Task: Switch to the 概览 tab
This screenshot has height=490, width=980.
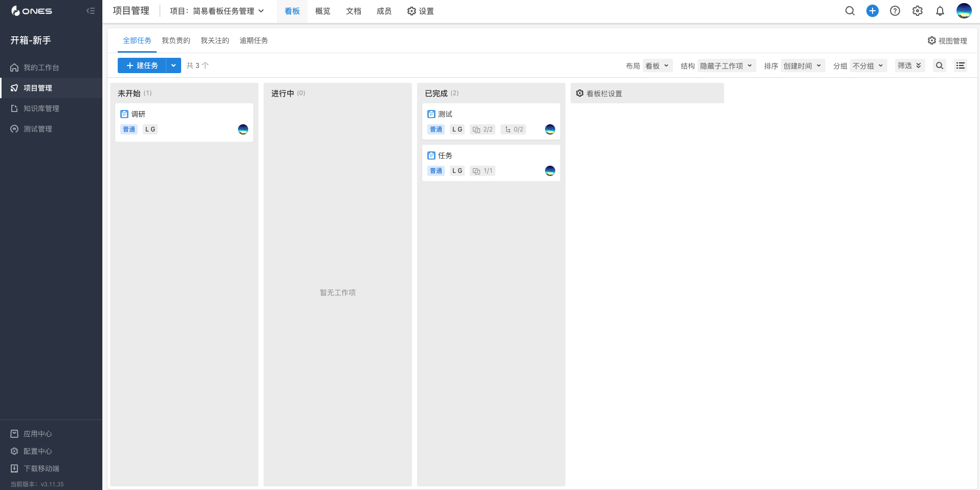Action: point(323,11)
